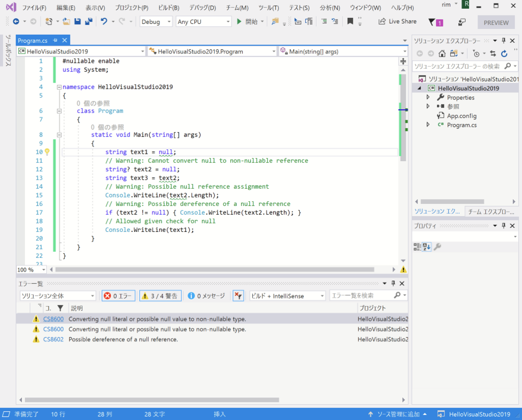
Task: Click the lightbulb quick action icon
Action: tap(47, 152)
